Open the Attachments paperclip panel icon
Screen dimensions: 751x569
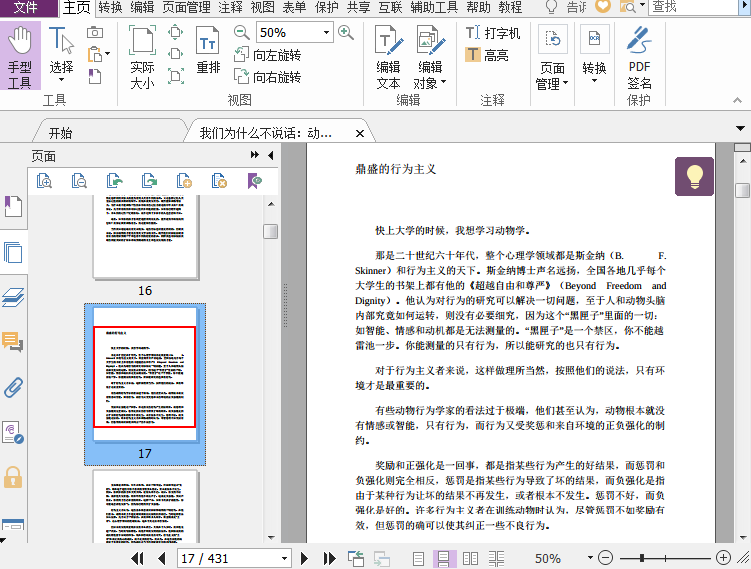13,387
